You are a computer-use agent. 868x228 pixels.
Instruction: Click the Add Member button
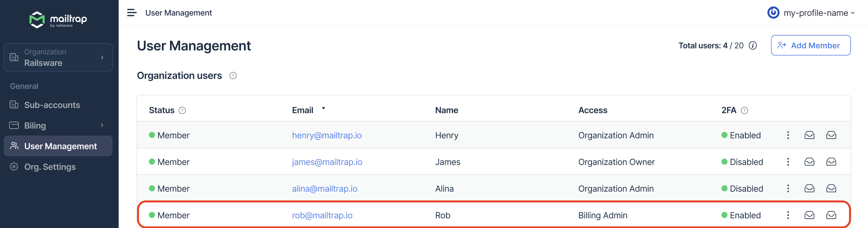(x=810, y=45)
